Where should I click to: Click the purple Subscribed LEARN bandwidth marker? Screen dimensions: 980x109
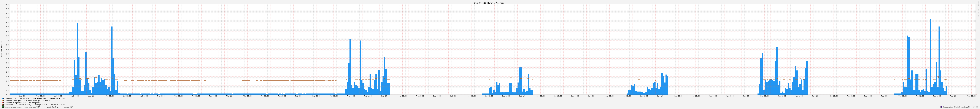[941, 107]
